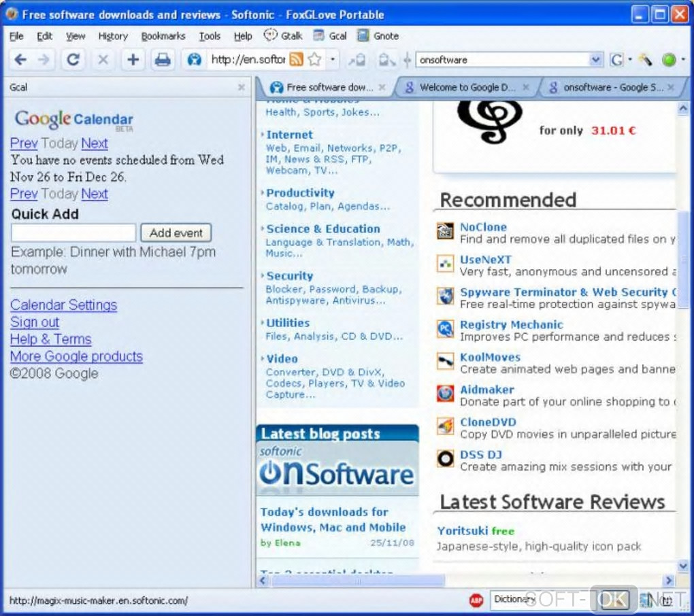Open the Gtalk sidebar from the toolbar

pyautogui.click(x=283, y=36)
